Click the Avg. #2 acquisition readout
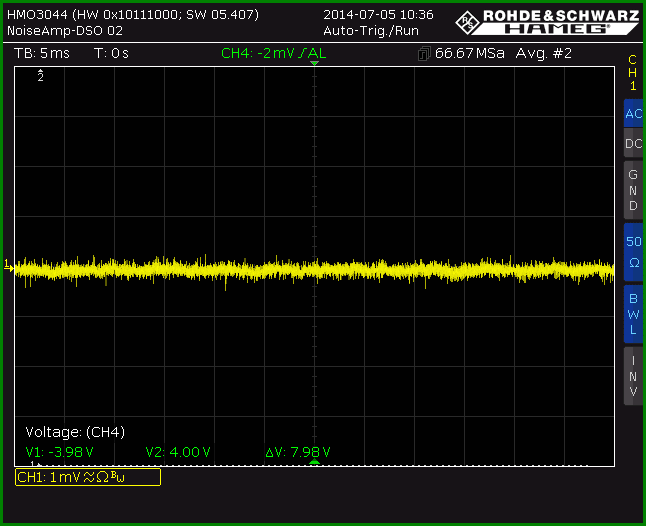 [x=543, y=53]
